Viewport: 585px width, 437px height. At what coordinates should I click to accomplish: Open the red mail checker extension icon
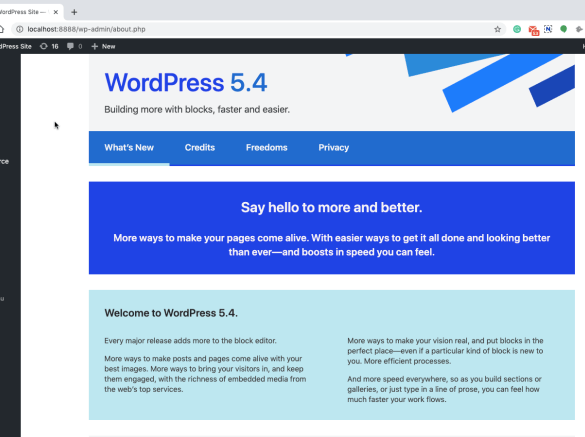pyautogui.click(x=534, y=30)
